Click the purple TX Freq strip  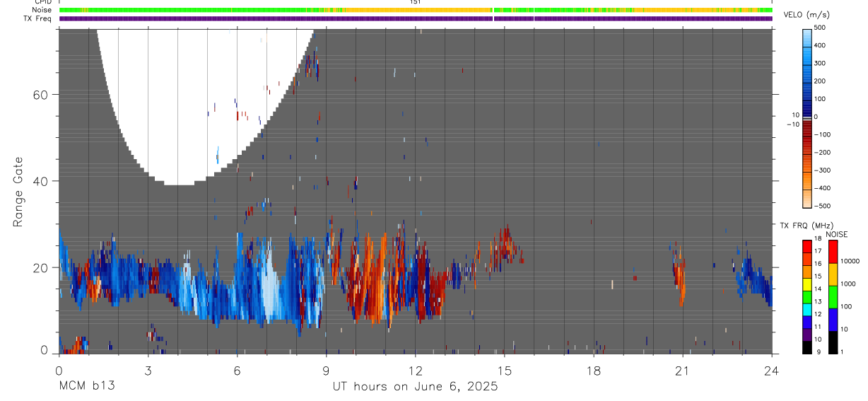(x=416, y=18)
